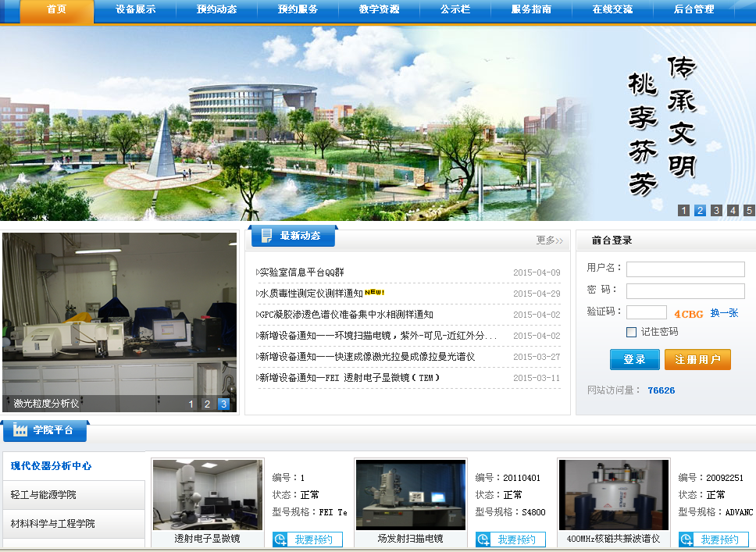Expand news list via 更多>> link

(x=549, y=240)
